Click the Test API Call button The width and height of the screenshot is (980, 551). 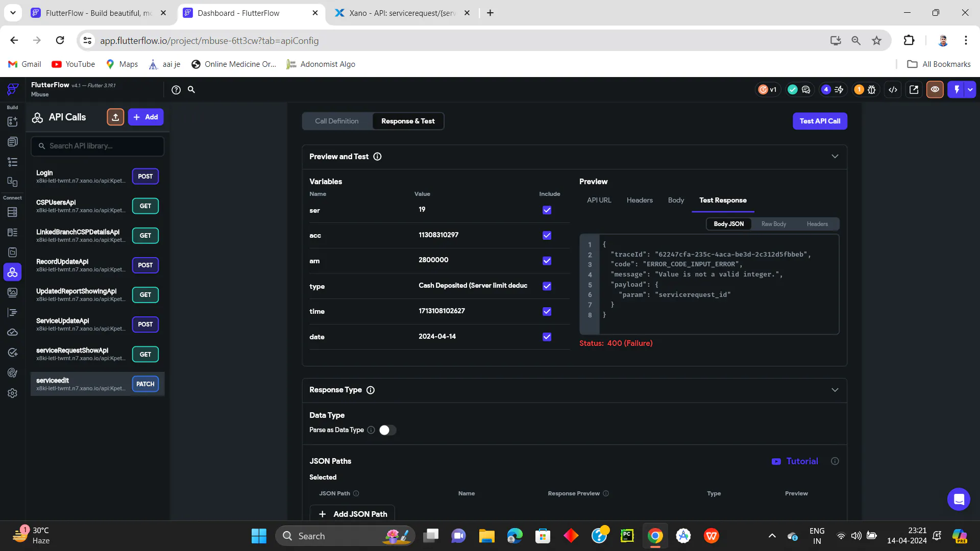click(820, 121)
